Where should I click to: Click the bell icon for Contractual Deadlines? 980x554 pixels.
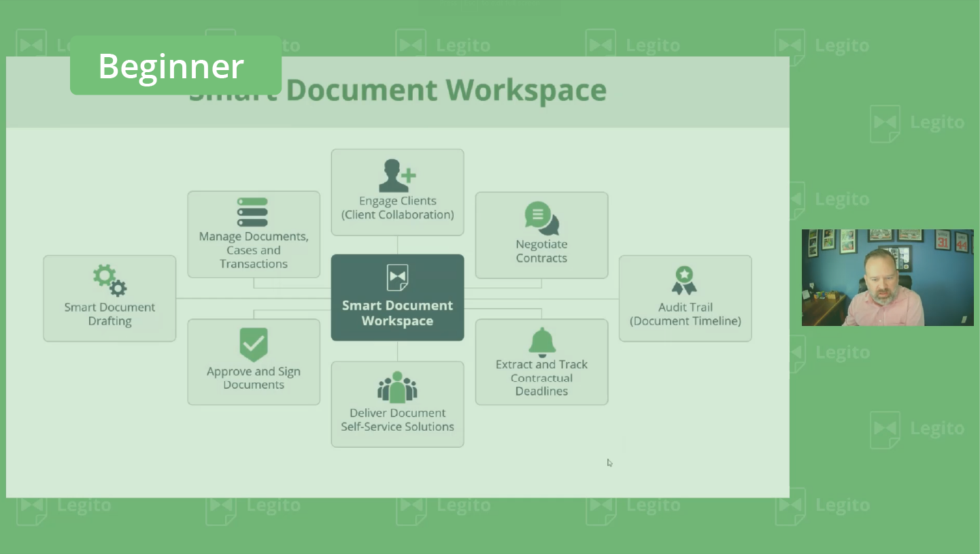(542, 342)
